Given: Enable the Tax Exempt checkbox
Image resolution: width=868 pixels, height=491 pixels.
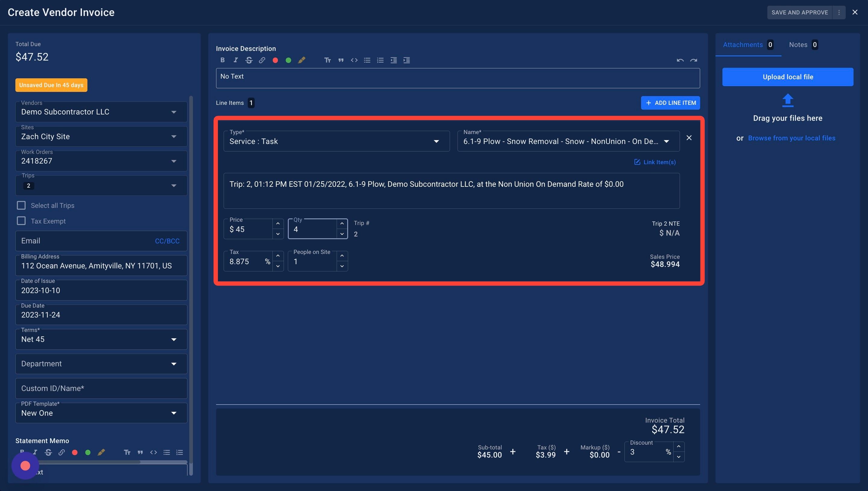Looking at the screenshot, I should point(21,221).
